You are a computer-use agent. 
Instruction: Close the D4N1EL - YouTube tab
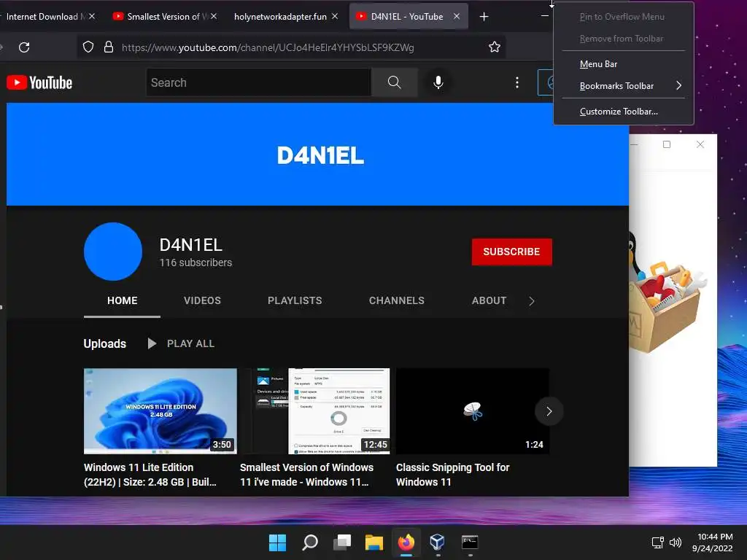coord(457,16)
